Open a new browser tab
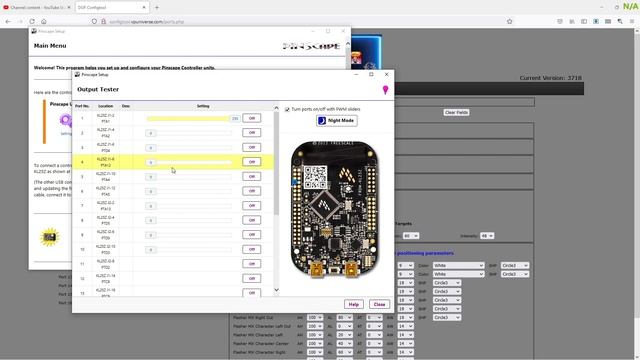 (156, 7)
